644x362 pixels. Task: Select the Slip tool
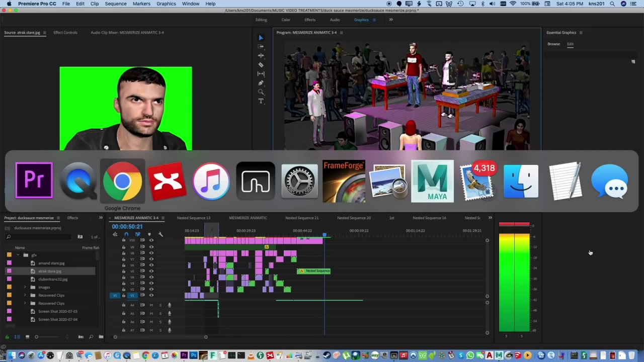(x=261, y=74)
